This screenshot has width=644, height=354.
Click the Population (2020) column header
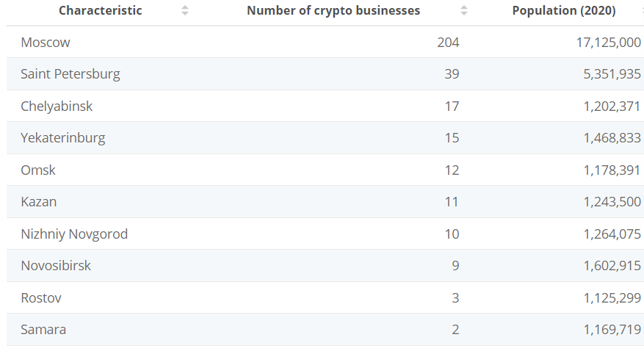click(x=564, y=10)
